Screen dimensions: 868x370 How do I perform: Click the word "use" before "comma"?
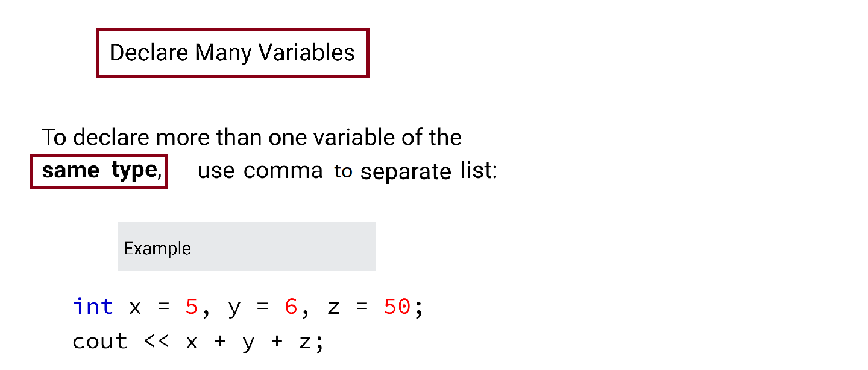tap(216, 171)
